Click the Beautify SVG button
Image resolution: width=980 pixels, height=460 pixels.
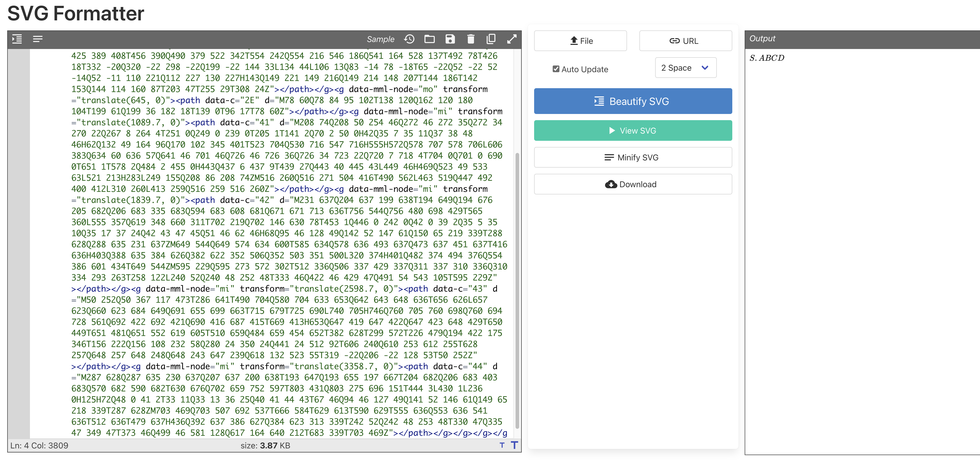633,101
